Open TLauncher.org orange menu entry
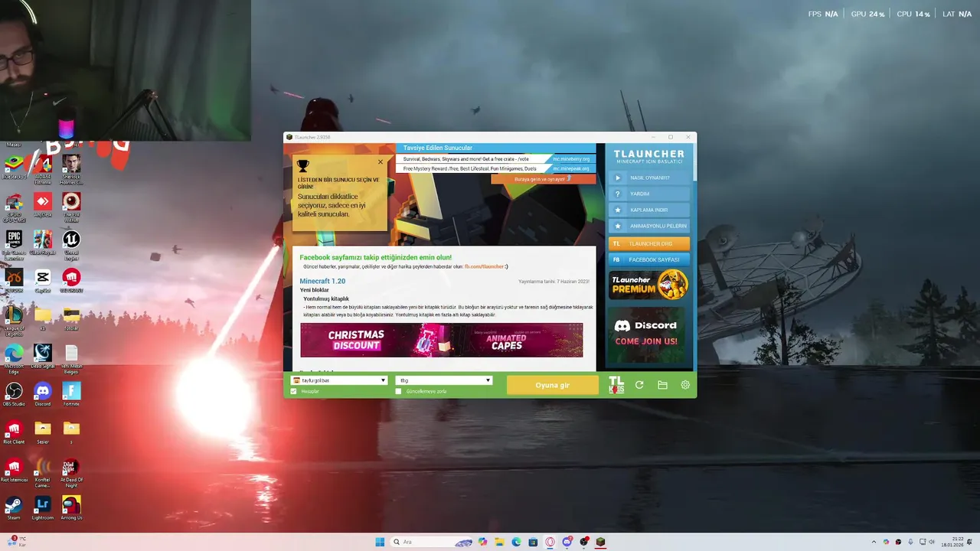Viewport: 980px width, 551px height. tap(649, 243)
